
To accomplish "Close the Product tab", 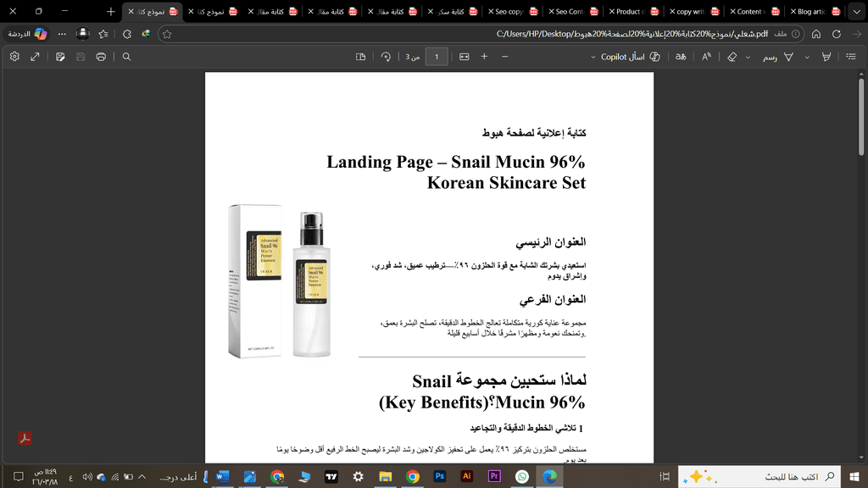I will (612, 11).
